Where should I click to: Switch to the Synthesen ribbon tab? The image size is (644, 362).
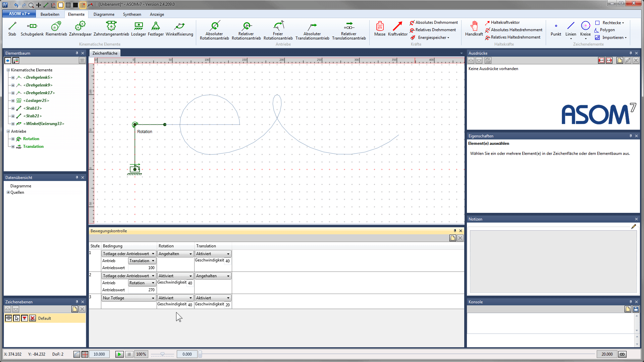tap(132, 14)
